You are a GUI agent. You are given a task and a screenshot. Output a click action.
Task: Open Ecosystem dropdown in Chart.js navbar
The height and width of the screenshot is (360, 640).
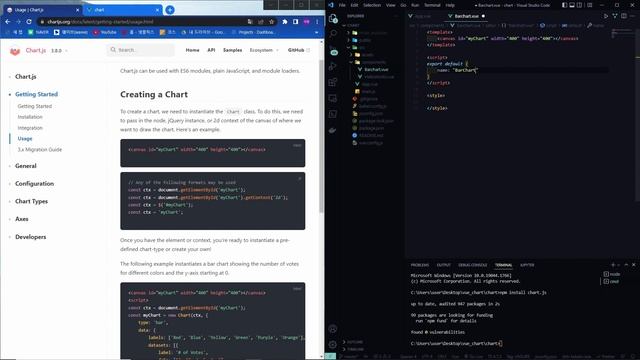pos(264,50)
